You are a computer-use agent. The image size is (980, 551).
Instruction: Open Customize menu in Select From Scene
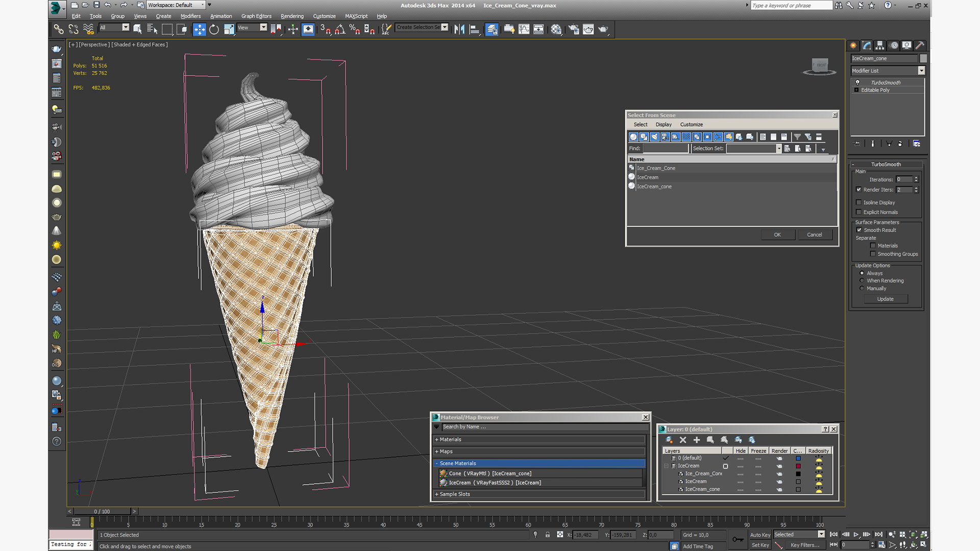[691, 124]
